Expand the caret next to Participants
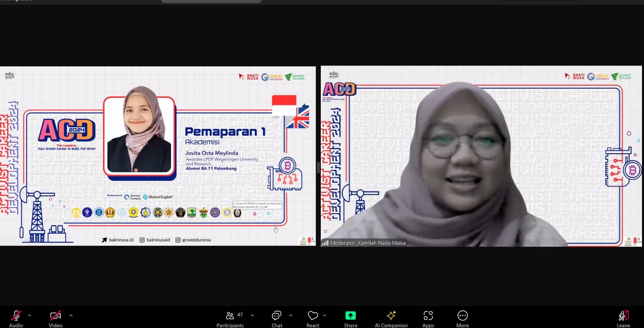 (x=252, y=316)
